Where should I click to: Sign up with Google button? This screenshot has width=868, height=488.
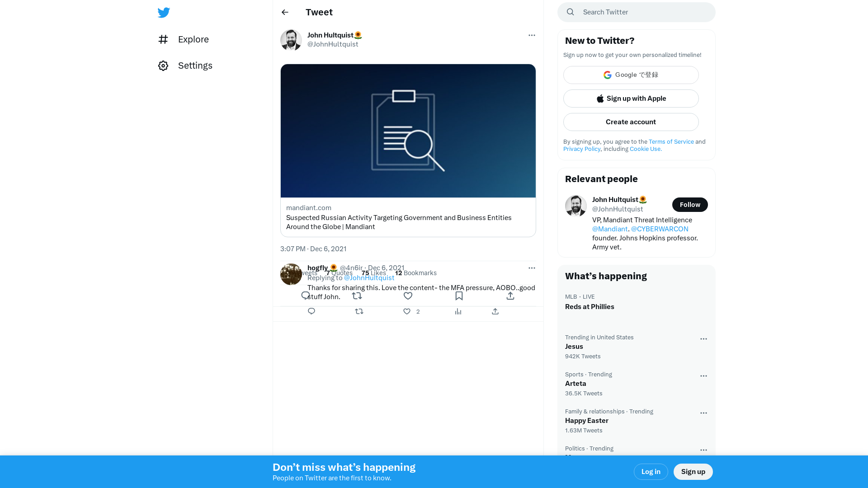click(631, 75)
